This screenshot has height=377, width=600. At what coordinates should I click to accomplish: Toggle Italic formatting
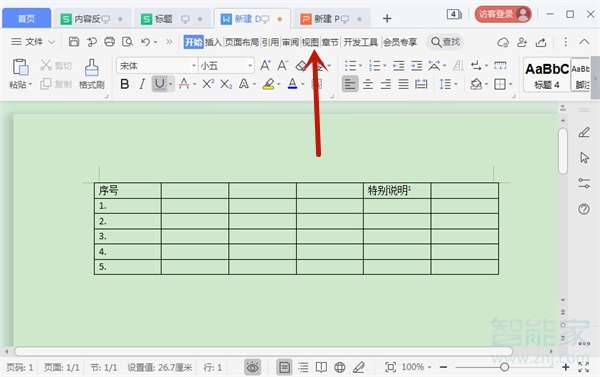142,84
